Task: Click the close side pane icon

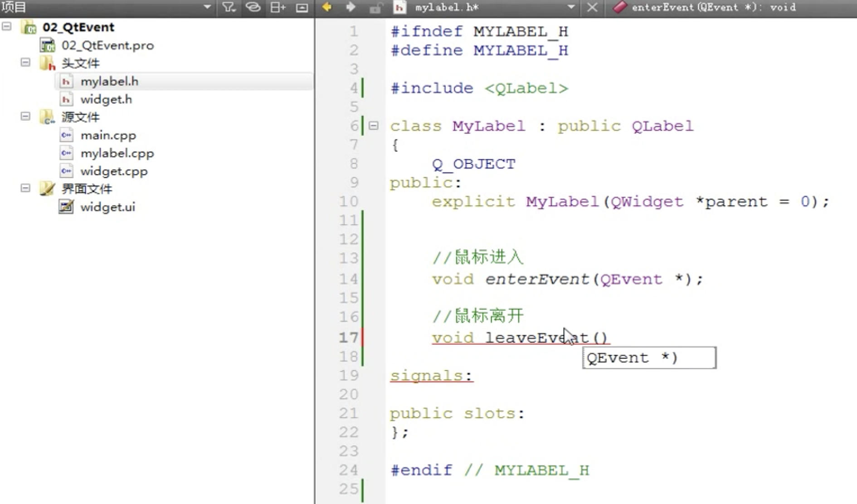Action: [302, 7]
